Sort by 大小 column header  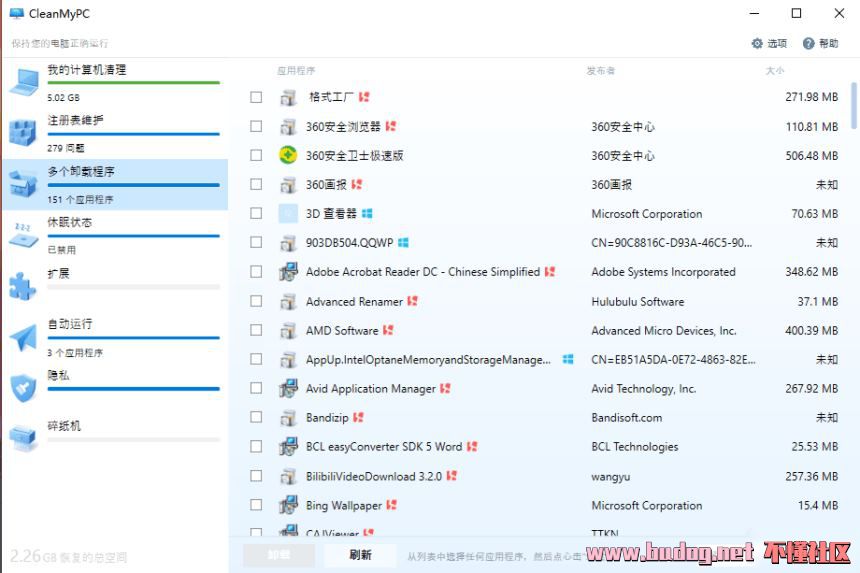point(774,71)
